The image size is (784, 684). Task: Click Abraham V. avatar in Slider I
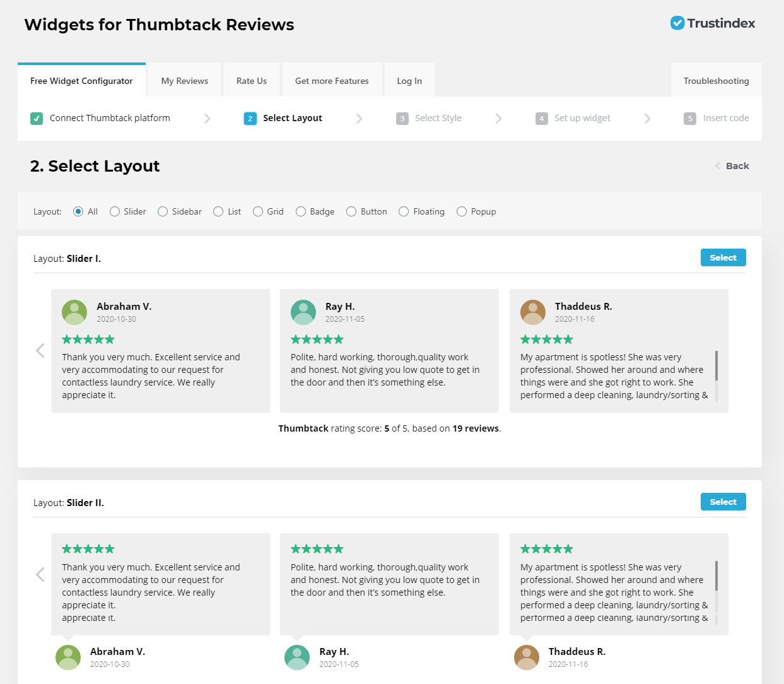point(74,312)
